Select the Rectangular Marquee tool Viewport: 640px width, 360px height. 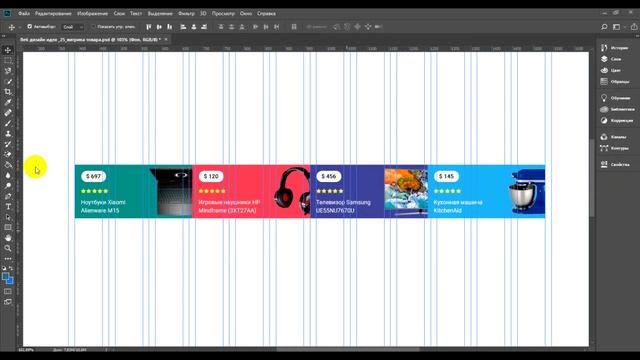(8, 60)
